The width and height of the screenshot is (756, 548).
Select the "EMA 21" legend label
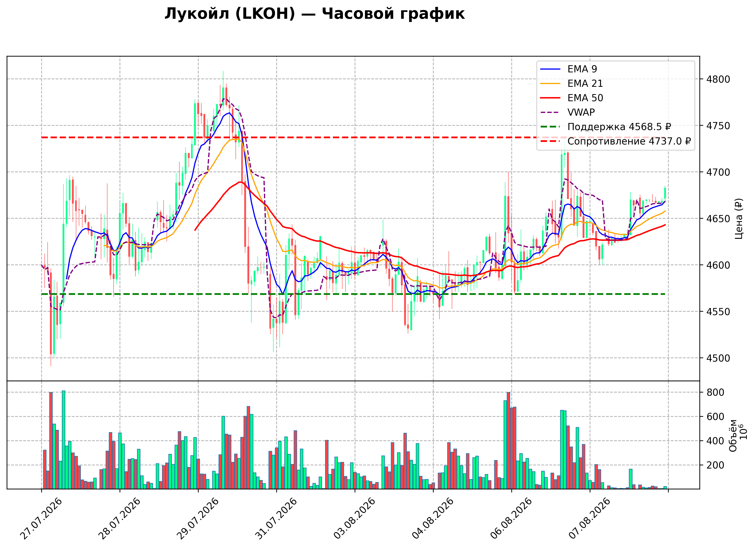tap(585, 83)
